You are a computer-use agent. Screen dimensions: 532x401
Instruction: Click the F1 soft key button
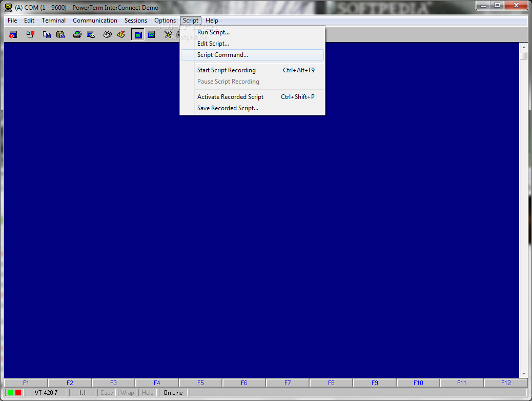[26, 383]
